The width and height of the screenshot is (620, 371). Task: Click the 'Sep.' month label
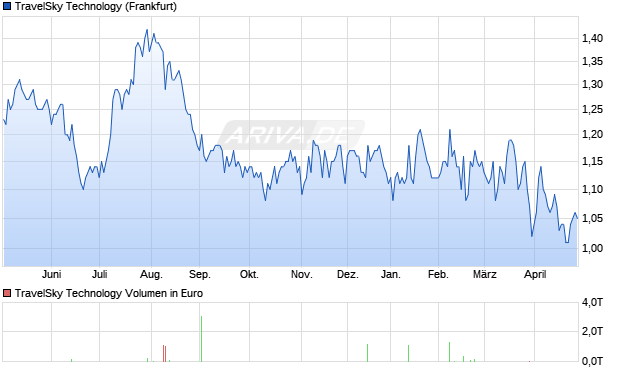pos(200,274)
